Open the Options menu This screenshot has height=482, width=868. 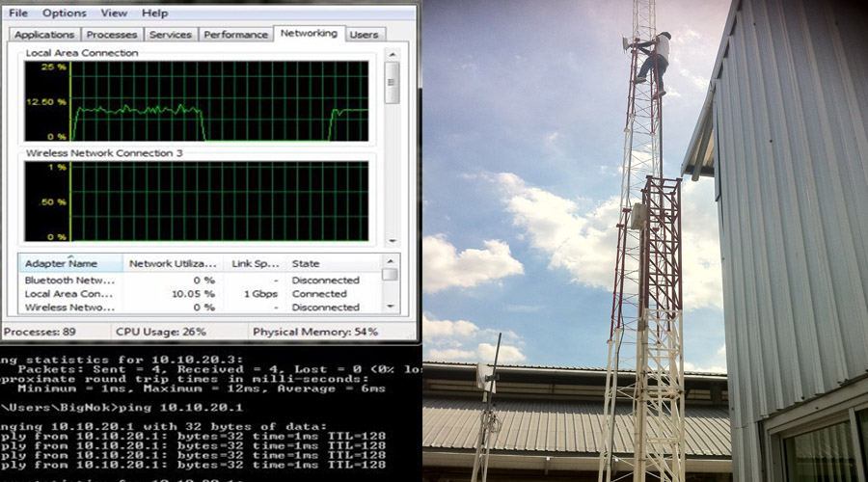65,13
